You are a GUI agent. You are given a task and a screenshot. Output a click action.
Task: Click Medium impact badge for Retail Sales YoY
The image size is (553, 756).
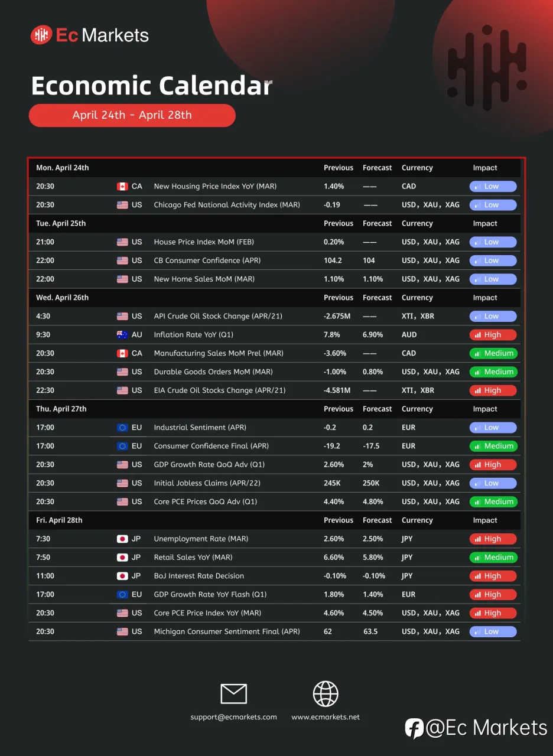[x=493, y=558]
